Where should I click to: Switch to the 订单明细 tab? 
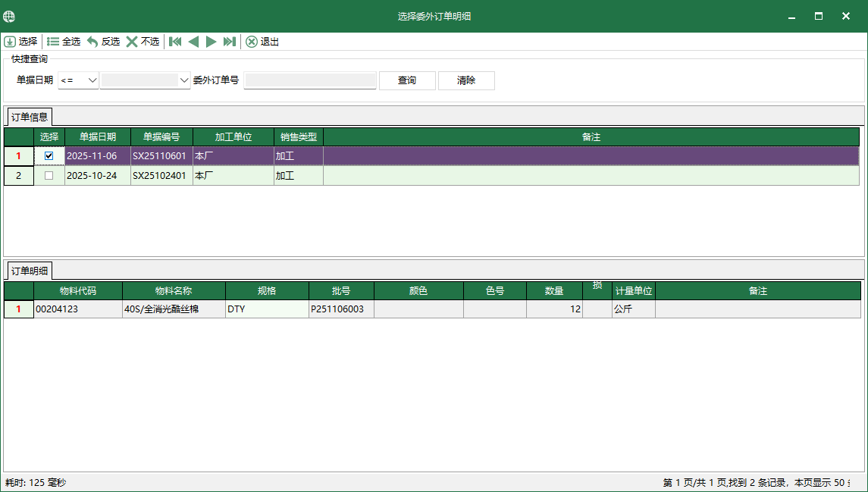pos(30,271)
